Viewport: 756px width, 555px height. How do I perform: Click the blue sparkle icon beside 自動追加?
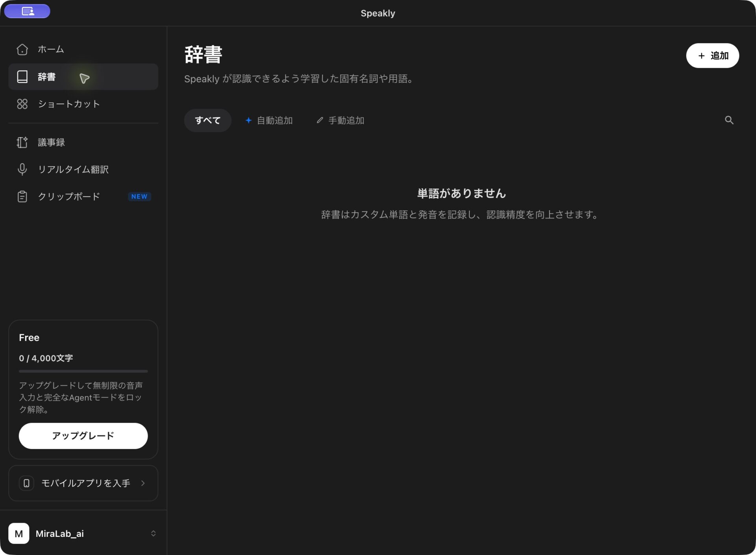pyautogui.click(x=248, y=120)
